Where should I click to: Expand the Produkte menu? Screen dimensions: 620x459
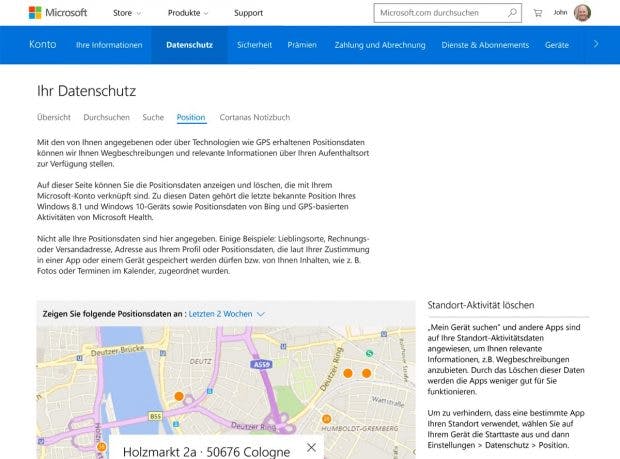click(188, 13)
